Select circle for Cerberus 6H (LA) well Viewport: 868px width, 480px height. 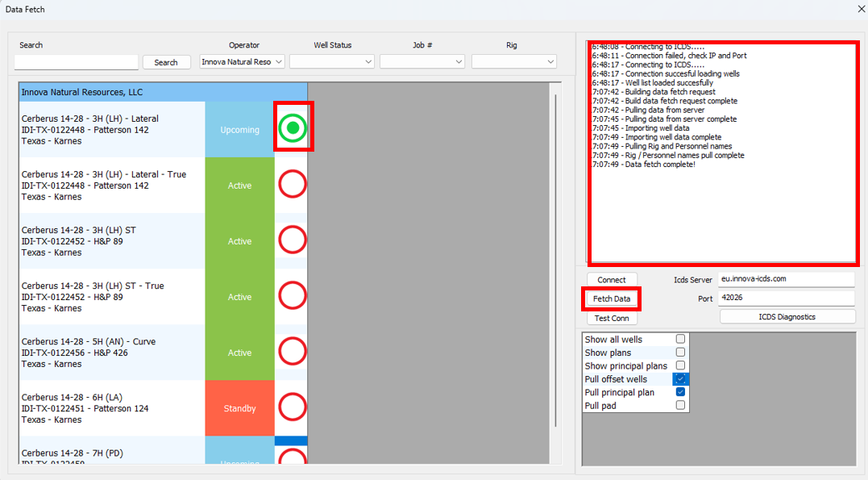[293, 407]
